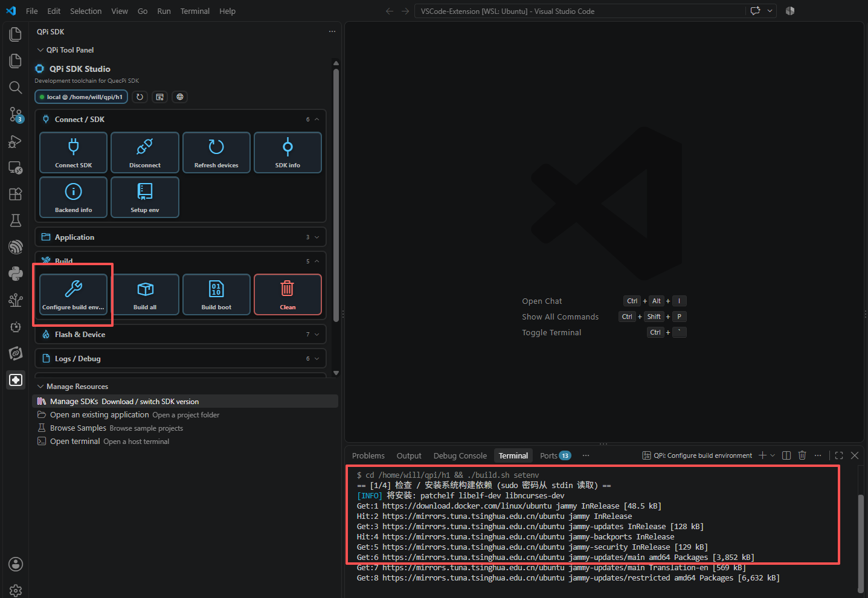Select the QPi: Configure build environment terminal label
868x598 pixels.
697,455
